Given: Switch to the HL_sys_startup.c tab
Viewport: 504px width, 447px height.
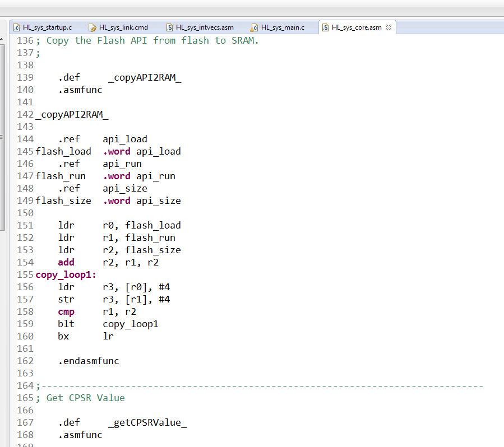Looking at the screenshot, I should (x=43, y=27).
